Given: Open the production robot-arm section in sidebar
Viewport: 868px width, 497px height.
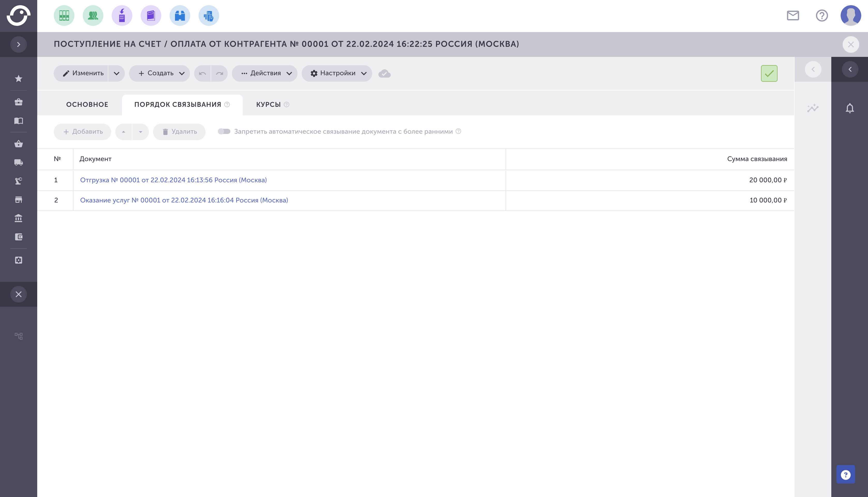Looking at the screenshot, I should click(18, 181).
